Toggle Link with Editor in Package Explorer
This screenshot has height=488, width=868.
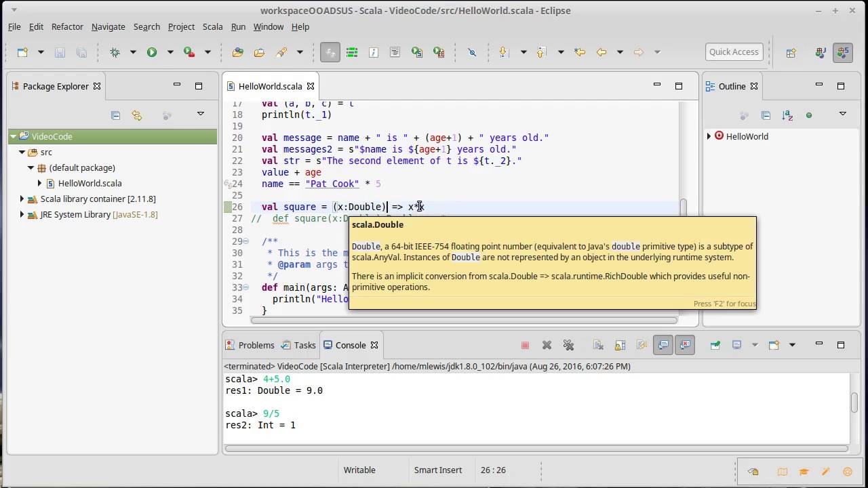[137, 115]
